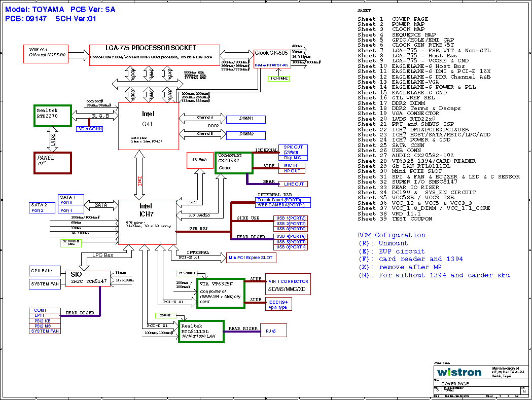Select "Sheet 39 TEST COUPON" entry

395,219
